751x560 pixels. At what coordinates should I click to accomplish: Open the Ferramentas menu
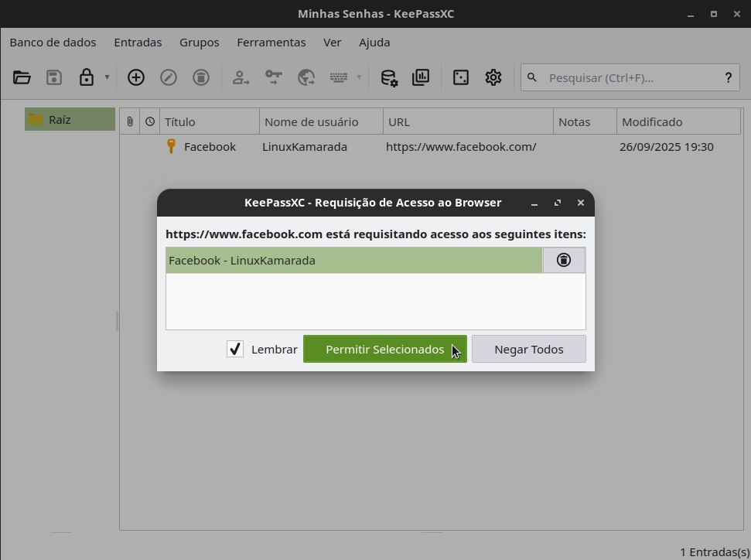pos(271,43)
